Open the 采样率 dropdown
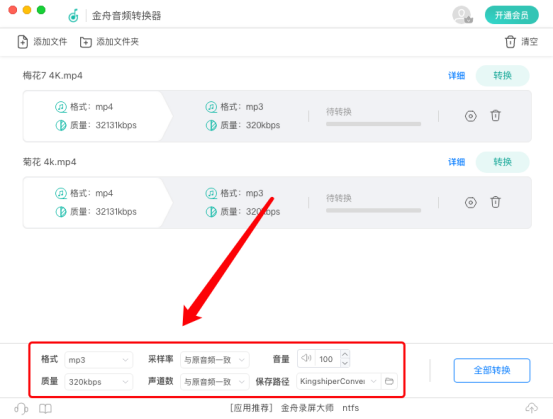 point(214,360)
